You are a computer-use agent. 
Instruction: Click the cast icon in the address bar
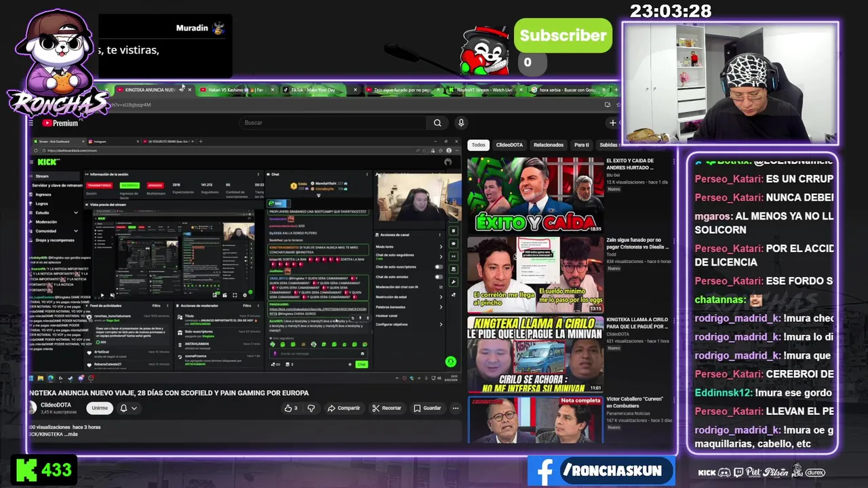pyautogui.click(x=608, y=104)
